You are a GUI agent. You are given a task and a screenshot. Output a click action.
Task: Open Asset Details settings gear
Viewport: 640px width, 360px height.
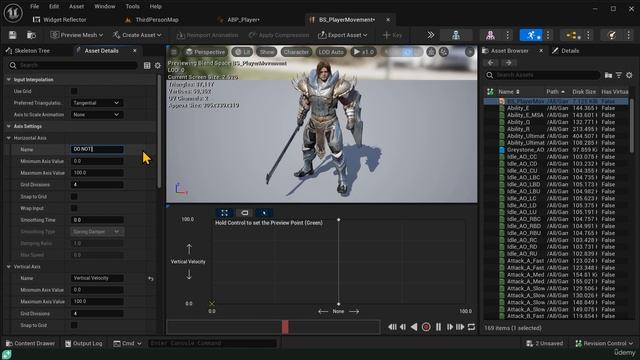point(158,65)
